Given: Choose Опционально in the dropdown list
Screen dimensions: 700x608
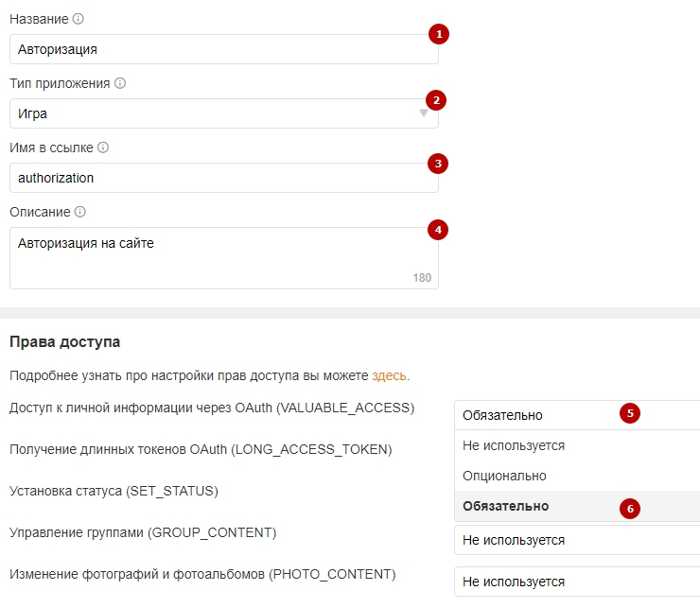Looking at the screenshot, I should click(x=504, y=476).
